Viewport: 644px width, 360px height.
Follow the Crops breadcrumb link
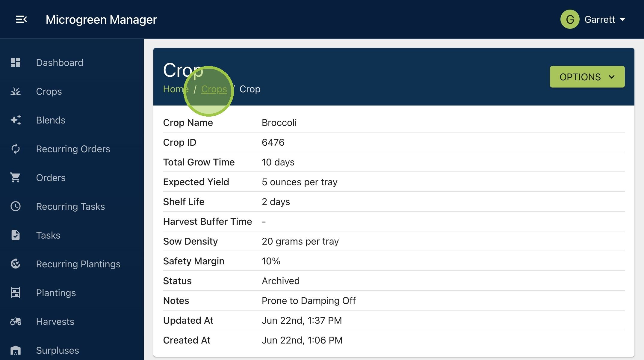pos(214,89)
